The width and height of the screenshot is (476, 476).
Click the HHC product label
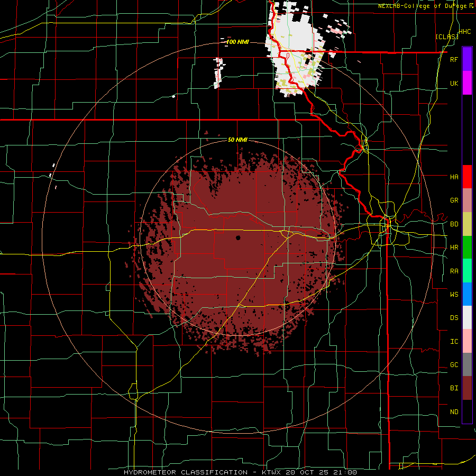465,32
